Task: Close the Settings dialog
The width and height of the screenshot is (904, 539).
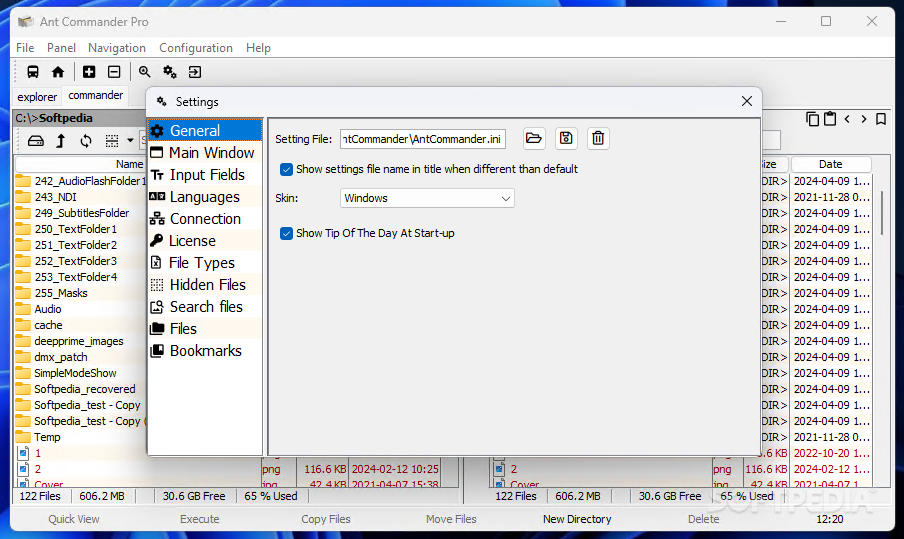Action: point(747,101)
